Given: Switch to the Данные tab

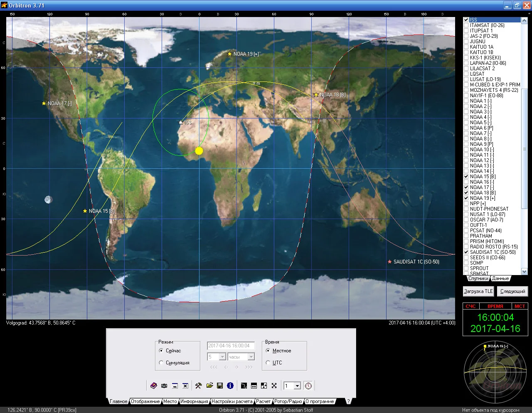Looking at the screenshot, I should tap(500, 278).
